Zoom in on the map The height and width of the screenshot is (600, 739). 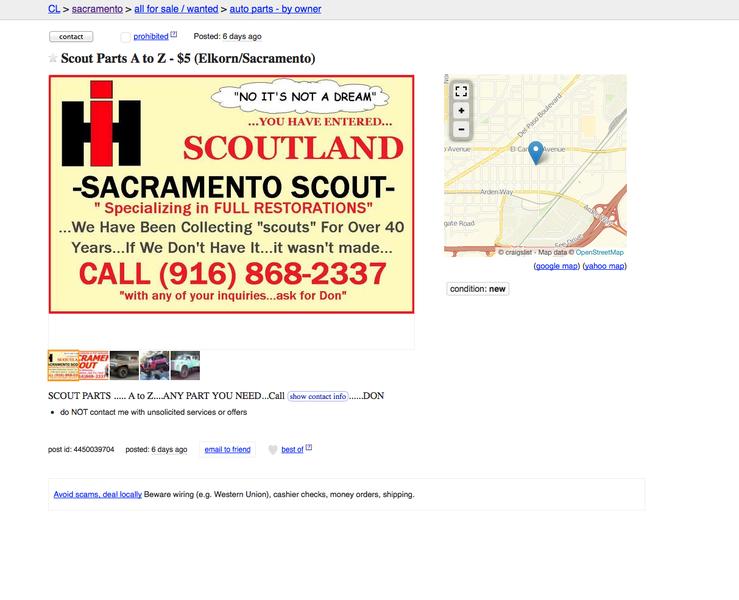[x=461, y=111]
